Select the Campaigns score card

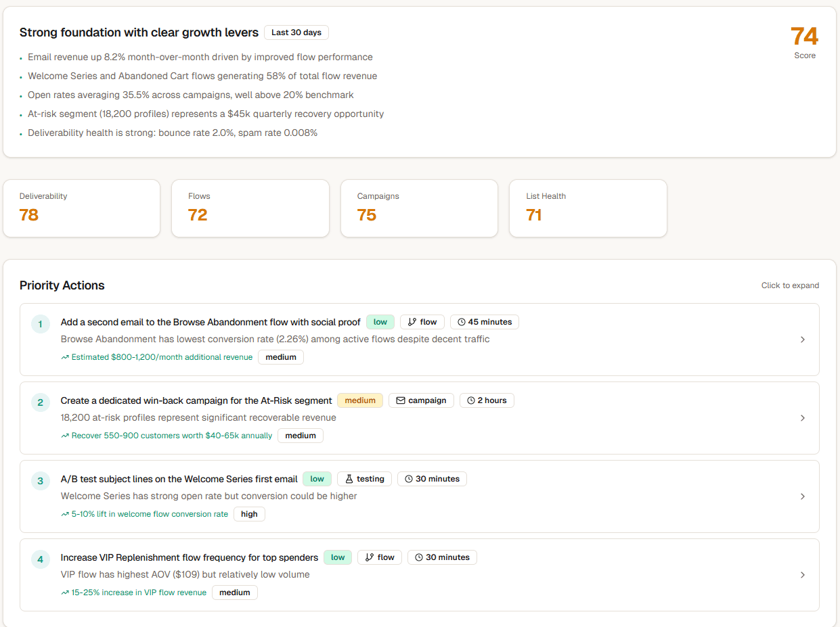click(x=419, y=208)
